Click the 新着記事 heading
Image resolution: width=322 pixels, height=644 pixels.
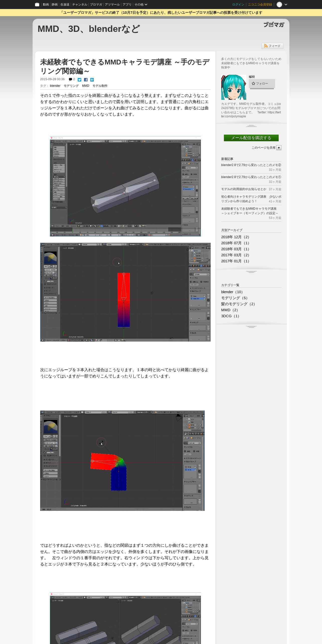point(227,159)
